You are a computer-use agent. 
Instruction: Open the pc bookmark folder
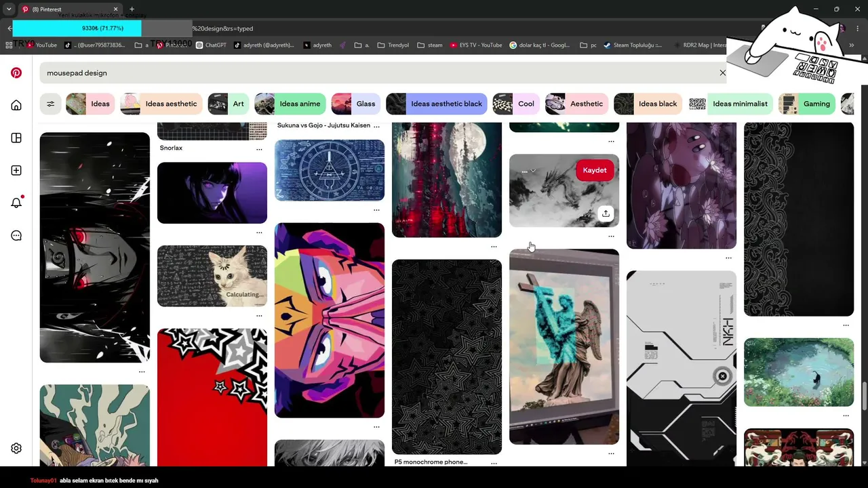click(x=589, y=45)
